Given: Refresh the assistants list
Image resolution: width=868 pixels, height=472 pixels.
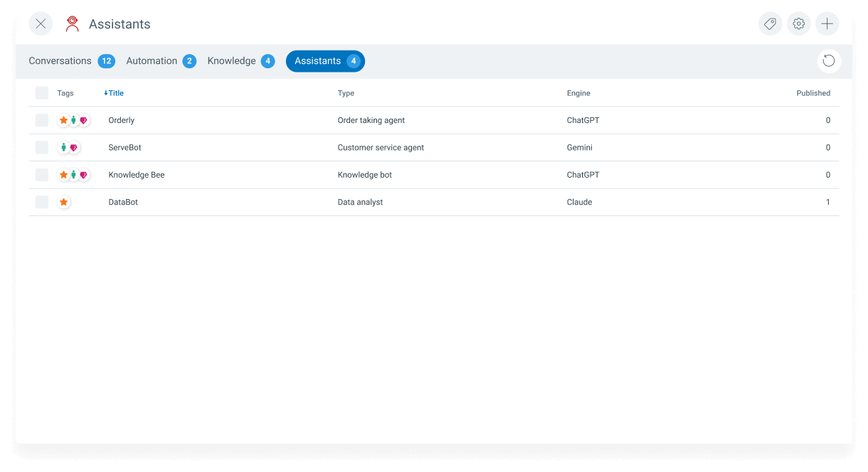Looking at the screenshot, I should [x=829, y=61].
